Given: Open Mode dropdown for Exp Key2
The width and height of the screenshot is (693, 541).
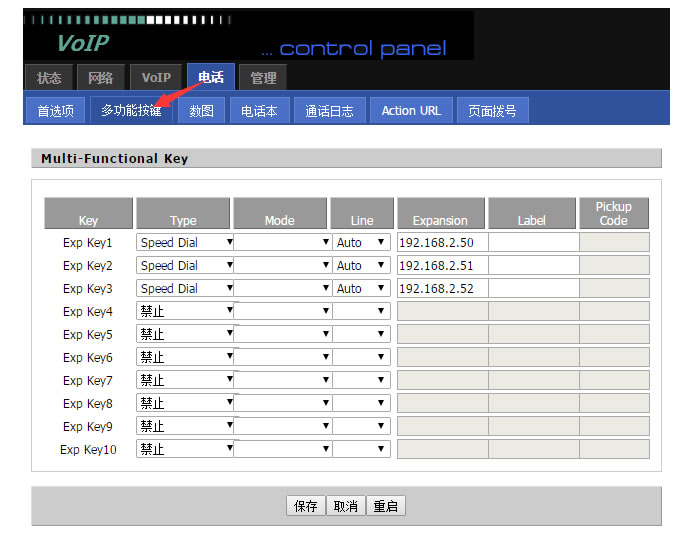Looking at the screenshot, I should [x=282, y=265].
